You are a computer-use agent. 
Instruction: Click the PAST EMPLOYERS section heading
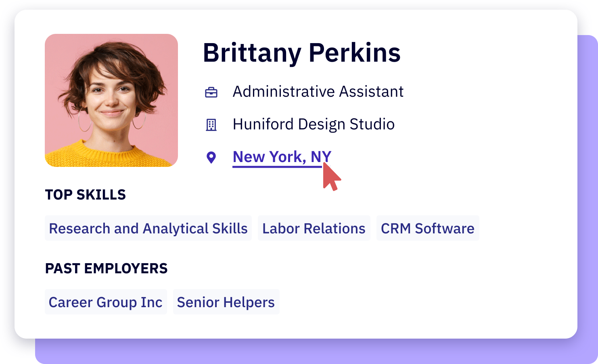tap(106, 268)
